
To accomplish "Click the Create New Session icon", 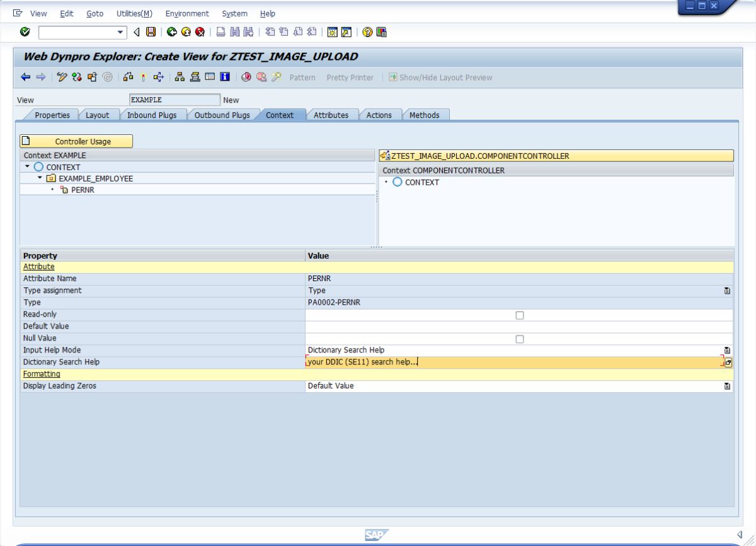I will click(333, 32).
